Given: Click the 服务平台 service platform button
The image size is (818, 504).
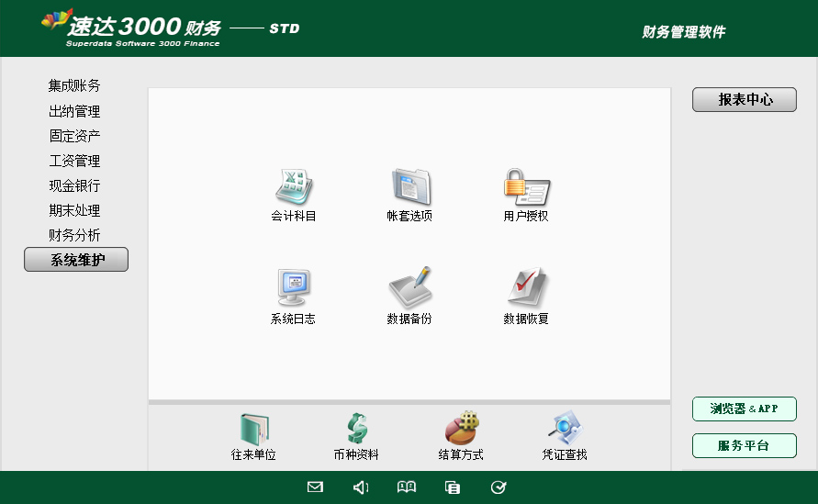Looking at the screenshot, I should 745,445.
